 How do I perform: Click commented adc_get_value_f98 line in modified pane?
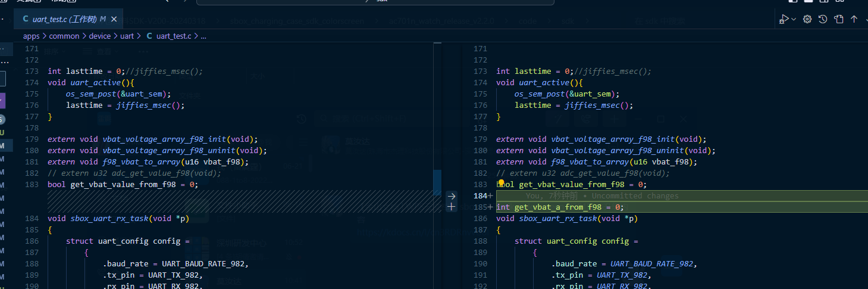point(583,173)
